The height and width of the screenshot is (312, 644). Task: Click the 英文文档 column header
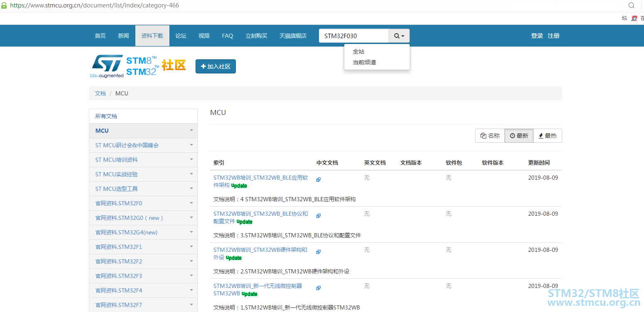pos(375,163)
